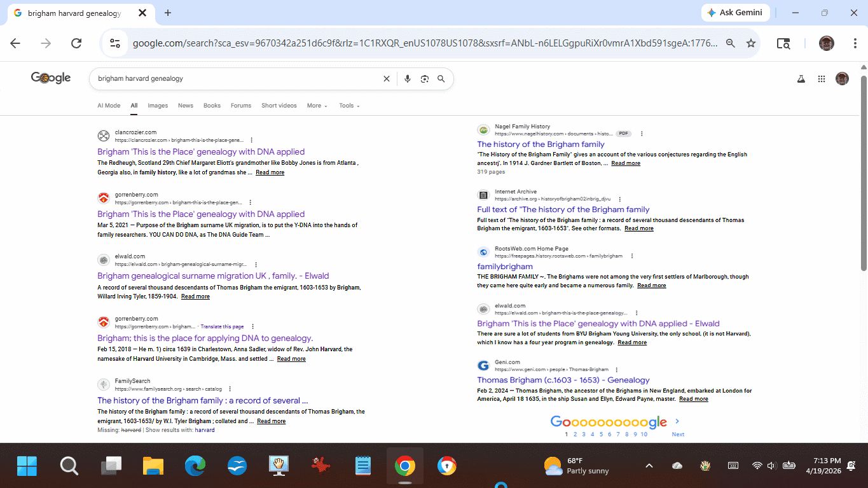Expand the More search filters dropdown

pos(317,106)
